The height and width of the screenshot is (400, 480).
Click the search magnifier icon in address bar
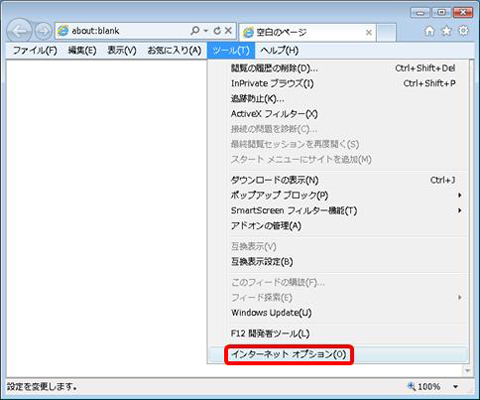(195, 31)
